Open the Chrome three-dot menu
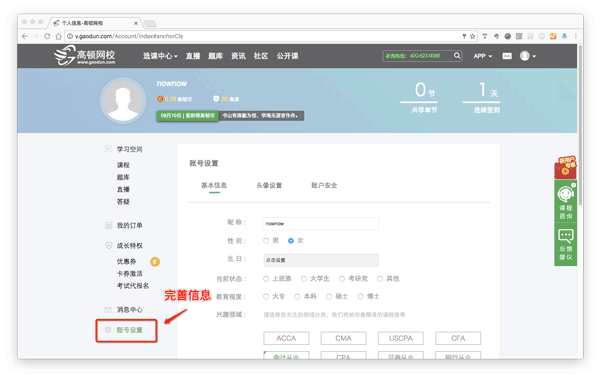600x379 pixels. click(576, 36)
